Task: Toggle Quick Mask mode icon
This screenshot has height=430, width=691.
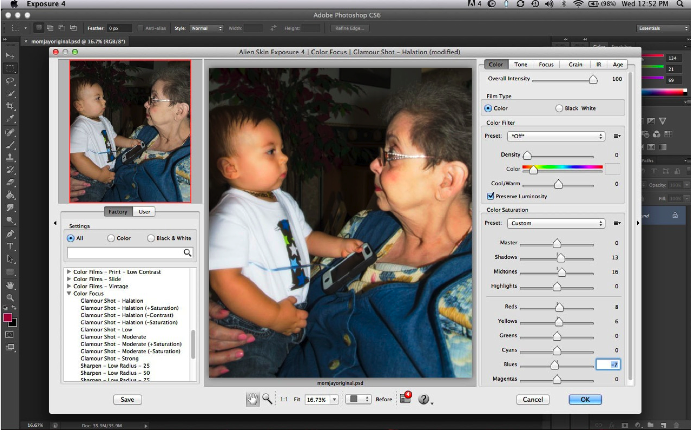Action: pyautogui.click(x=10, y=335)
